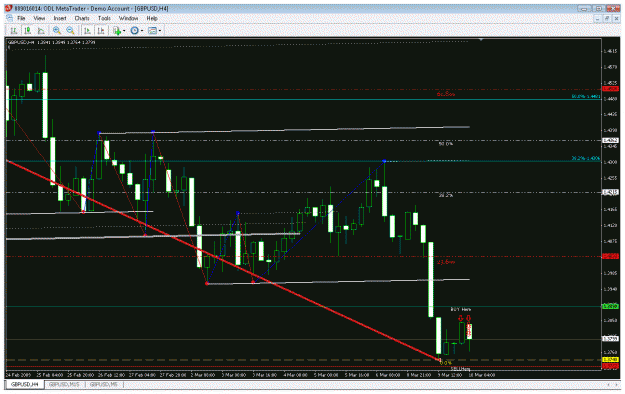The image size is (625, 394).
Task: Click the scroll-right arrow on the tab bar
Action: coord(617,384)
